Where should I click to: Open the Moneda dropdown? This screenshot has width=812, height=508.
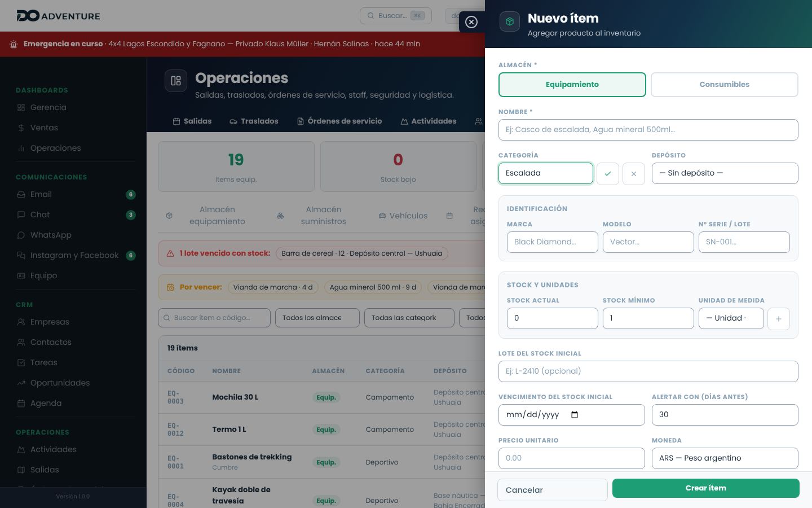725,458
